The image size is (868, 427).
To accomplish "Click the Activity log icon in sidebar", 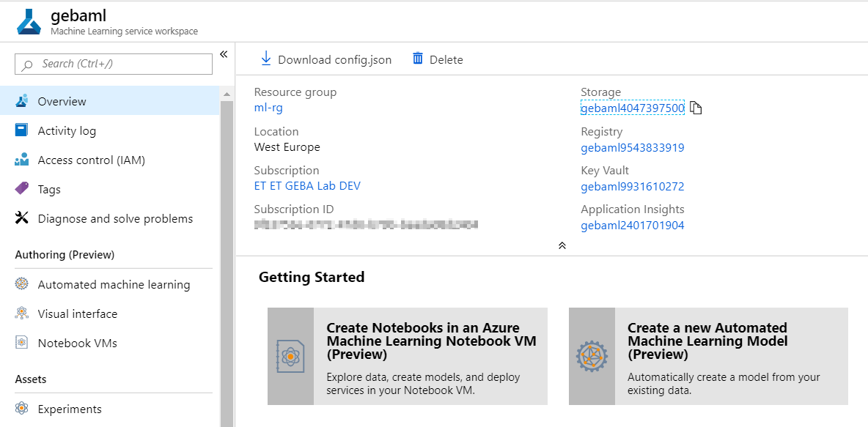I will coord(22,130).
